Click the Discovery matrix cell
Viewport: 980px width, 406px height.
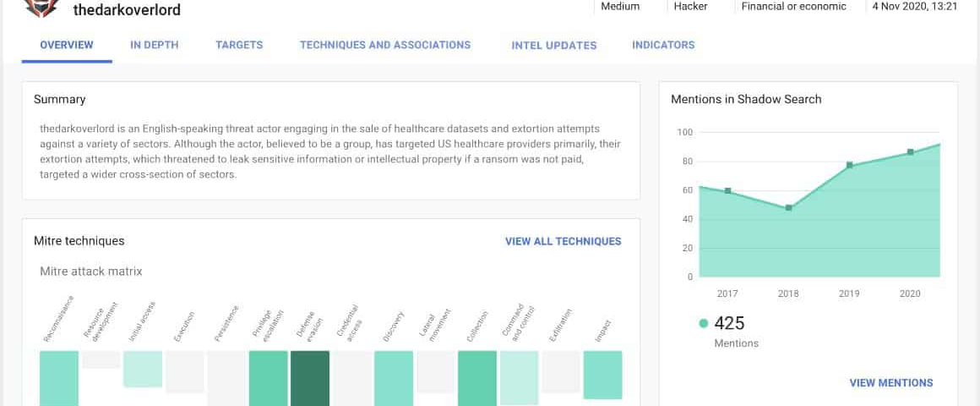394,378
